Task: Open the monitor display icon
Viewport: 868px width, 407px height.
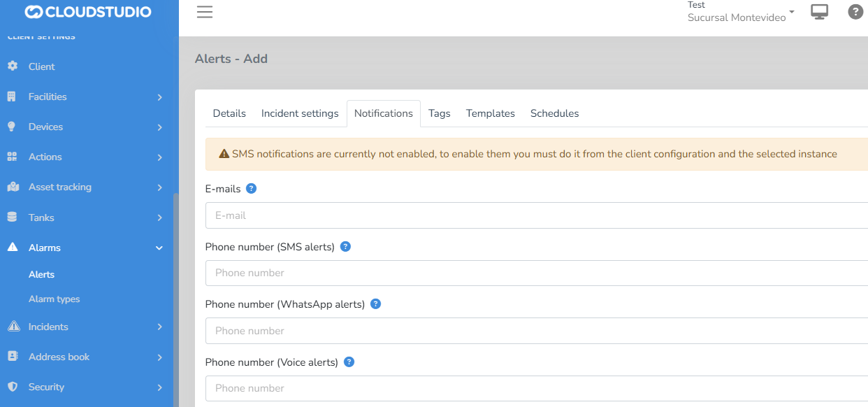Action: (x=819, y=12)
